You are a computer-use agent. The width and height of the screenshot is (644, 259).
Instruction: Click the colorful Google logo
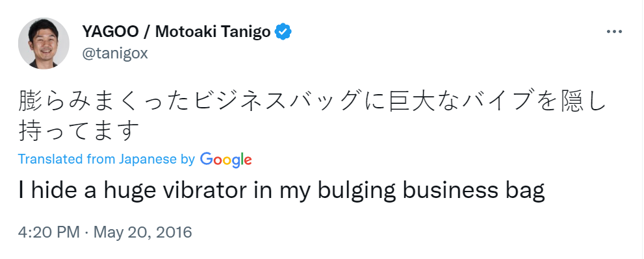tap(226, 160)
